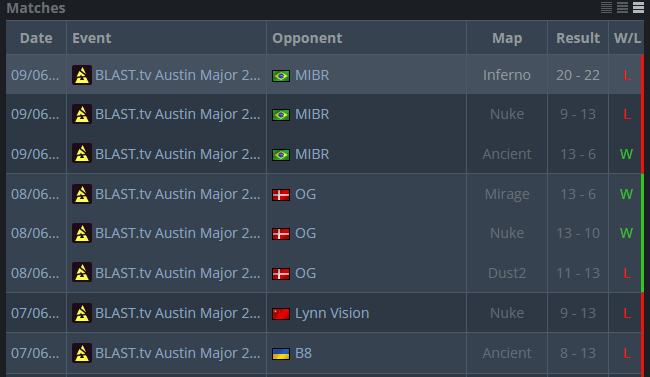650x377 pixels.
Task: Click the China flag next to Lynn Vision
Action: pos(281,314)
